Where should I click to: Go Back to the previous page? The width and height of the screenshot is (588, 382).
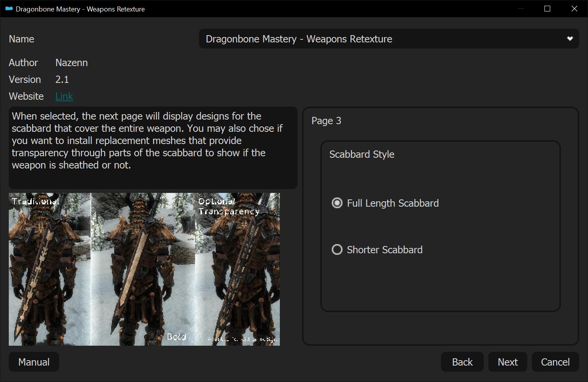462,362
